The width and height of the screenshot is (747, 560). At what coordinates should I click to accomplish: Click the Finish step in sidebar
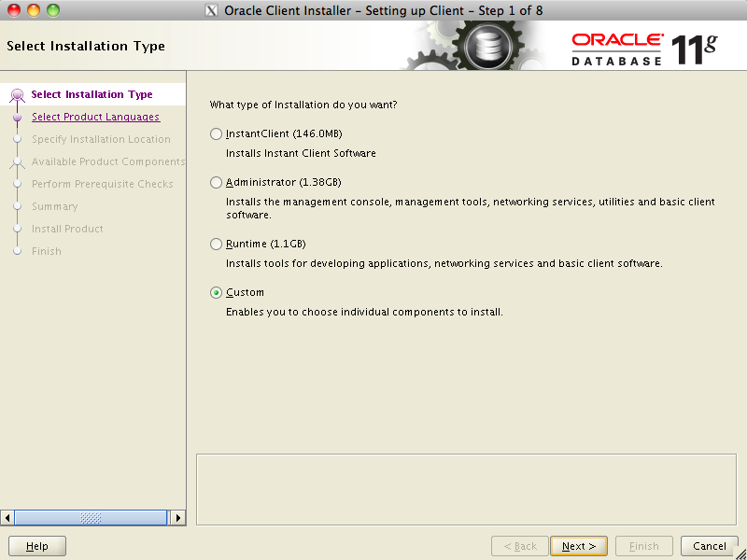(46, 251)
